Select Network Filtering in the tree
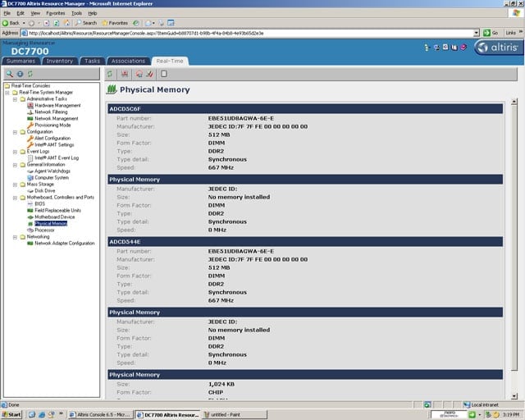This screenshot has height=420, width=525. click(x=51, y=112)
